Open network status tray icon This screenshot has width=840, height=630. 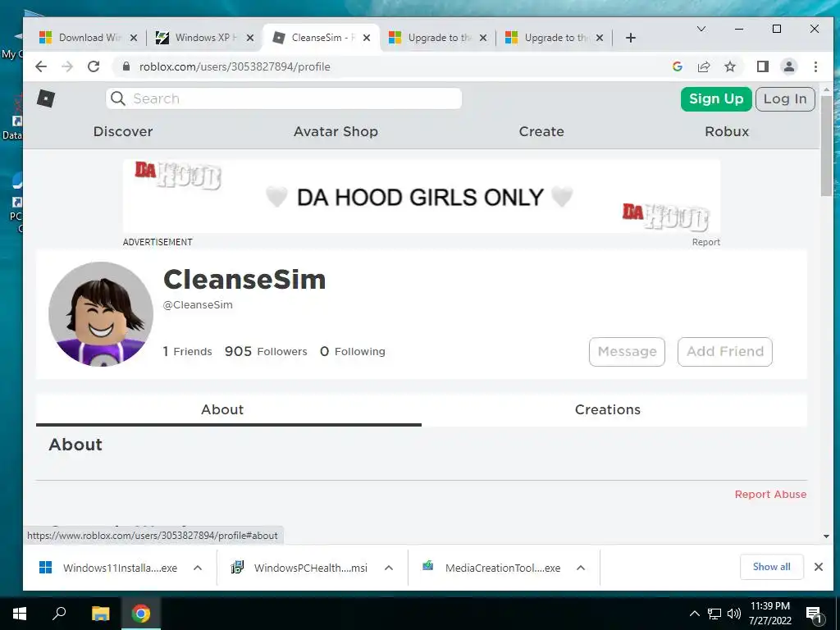(x=714, y=614)
